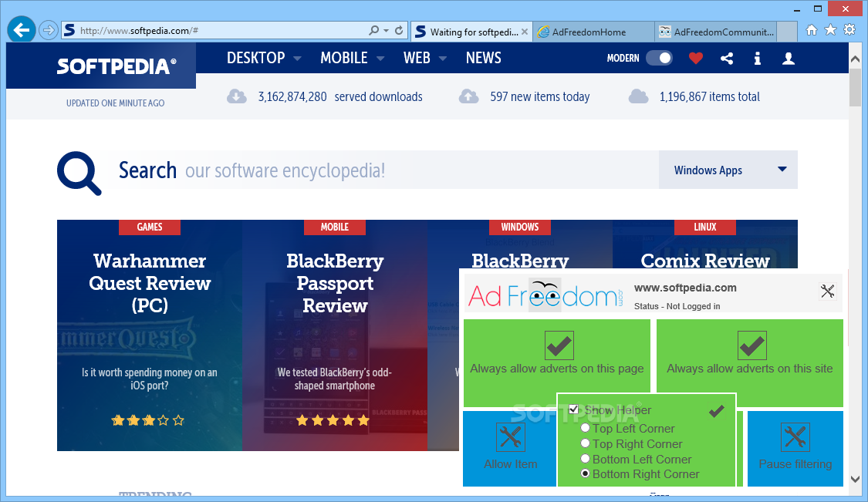Image resolution: width=868 pixels, height=502 pixels.
Task: Click the items total cloud icon
Action: pyautogui.click(x=638, y=96)
